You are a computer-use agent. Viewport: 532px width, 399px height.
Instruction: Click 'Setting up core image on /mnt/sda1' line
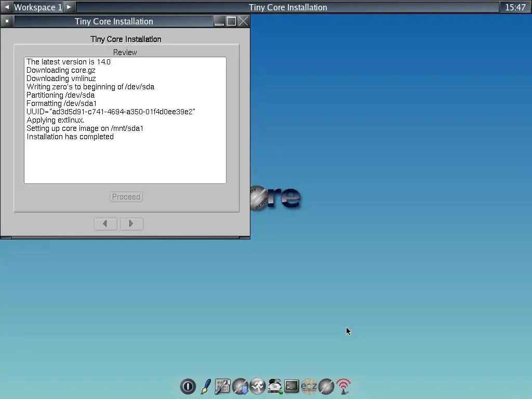85,128
